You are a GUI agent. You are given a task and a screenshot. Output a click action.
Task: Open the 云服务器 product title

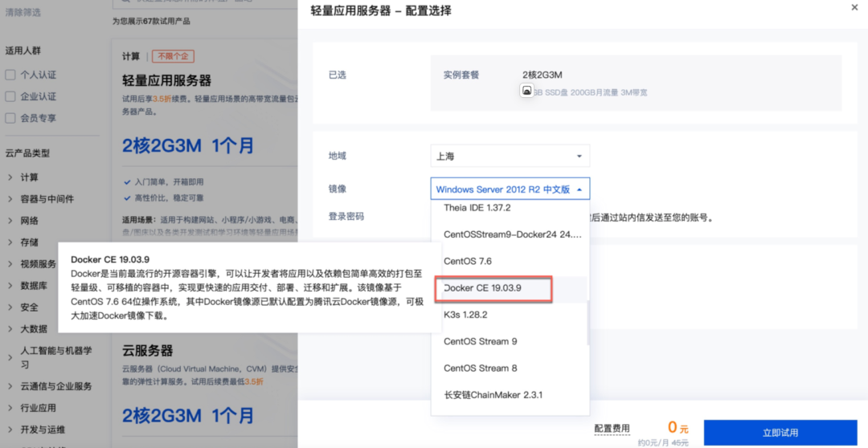[x=148, y=350]
